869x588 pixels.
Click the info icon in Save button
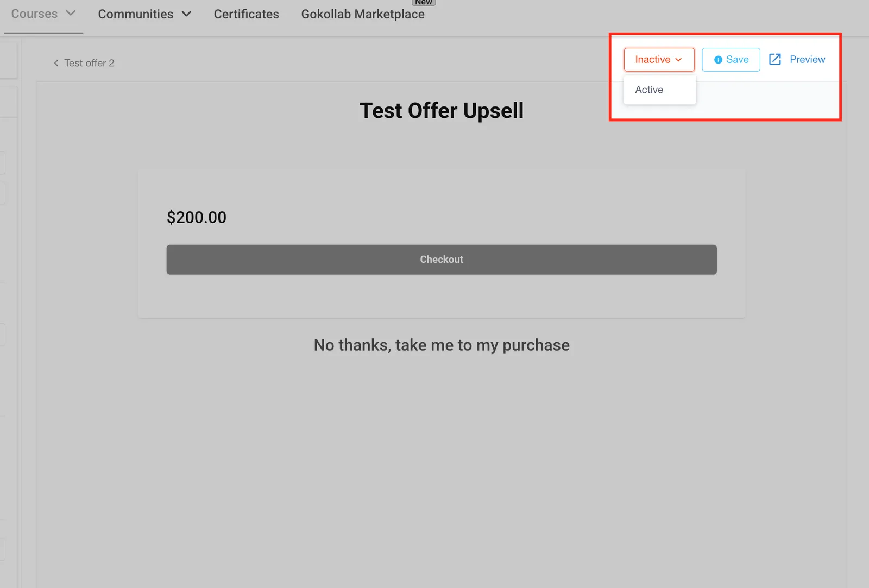718,60
